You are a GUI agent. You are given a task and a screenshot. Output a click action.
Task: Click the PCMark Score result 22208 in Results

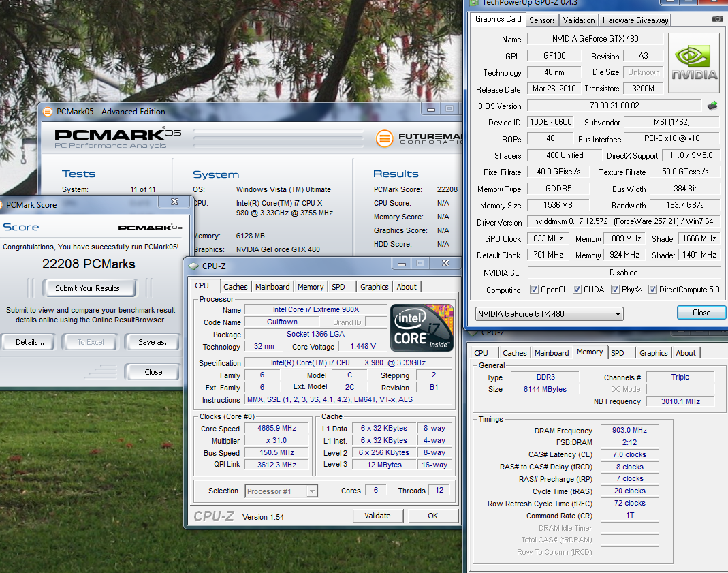click(447, 189)
